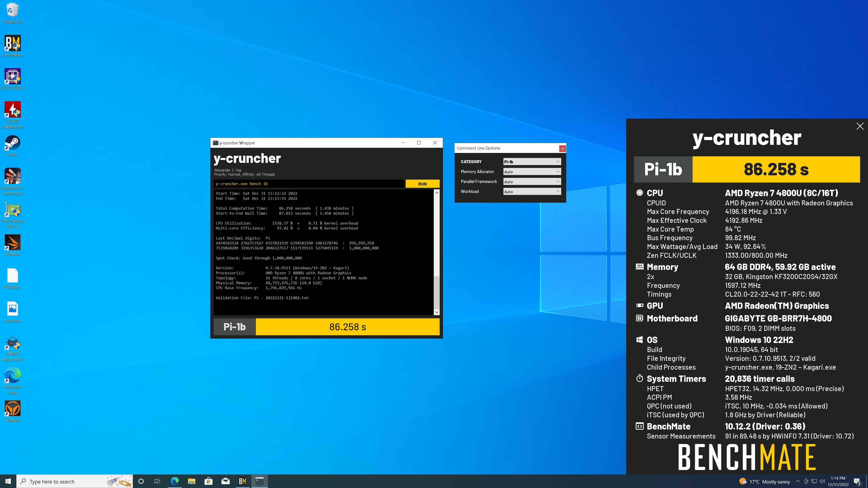Screen dimensions: 868x488
Task: Open the CATEGORY dropdown set to Pi-1b
Action: click(532, 162)
